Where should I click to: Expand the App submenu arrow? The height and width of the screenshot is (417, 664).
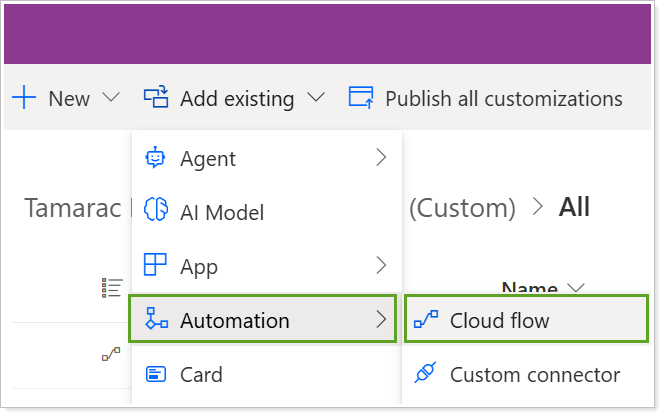tap(380, 266)
